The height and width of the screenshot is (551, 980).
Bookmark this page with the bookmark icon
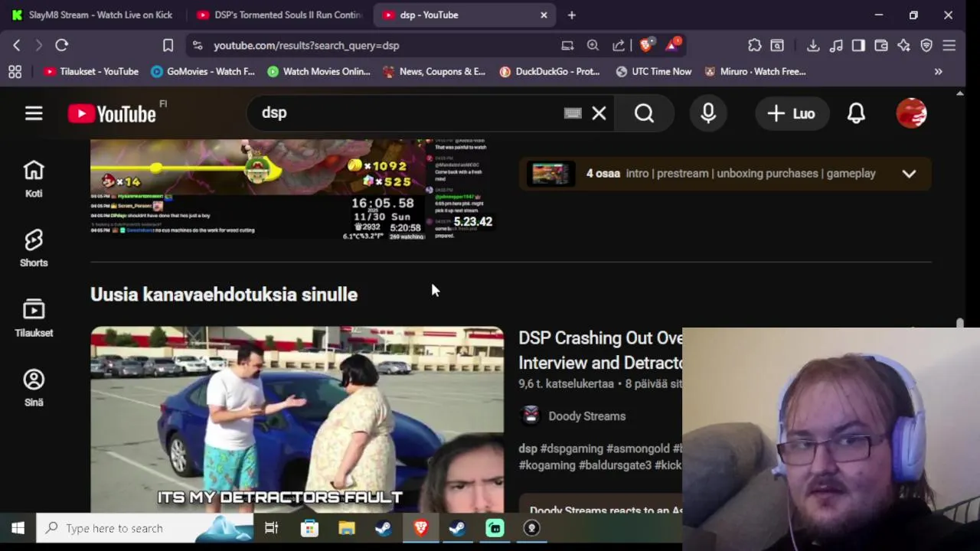(x=168, y=45)
